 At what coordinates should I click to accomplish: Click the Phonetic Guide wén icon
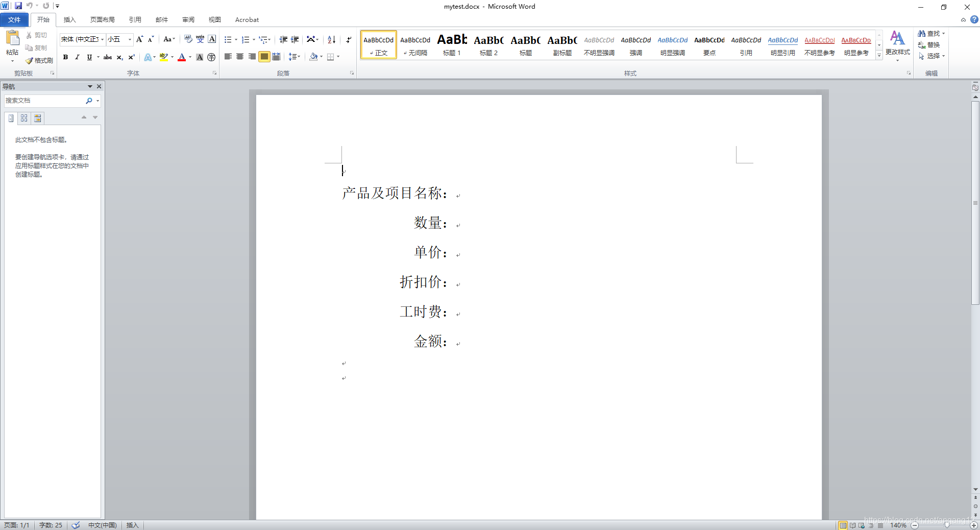[200, 39]
